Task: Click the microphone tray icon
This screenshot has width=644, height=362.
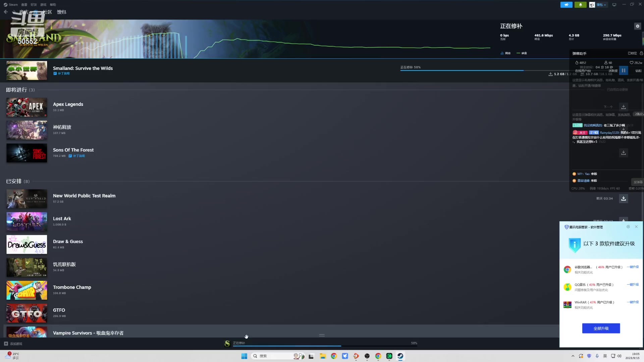Action: coord(597,356)
